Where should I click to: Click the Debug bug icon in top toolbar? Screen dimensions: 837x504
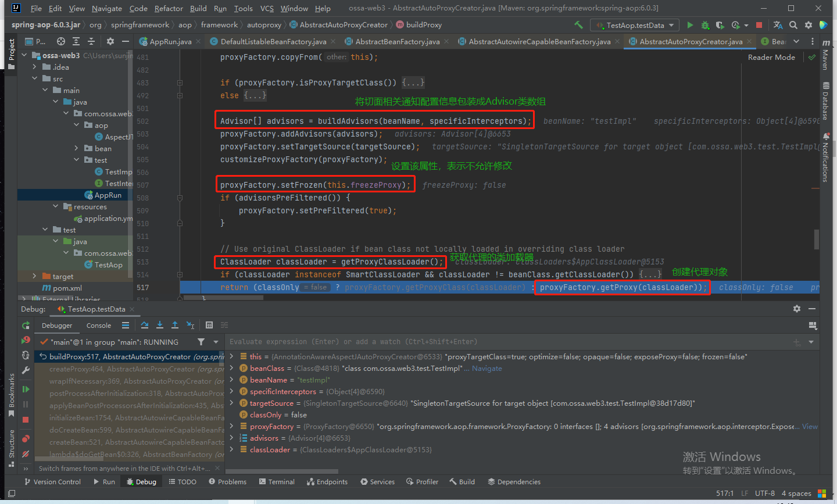[x=705, y=25]
